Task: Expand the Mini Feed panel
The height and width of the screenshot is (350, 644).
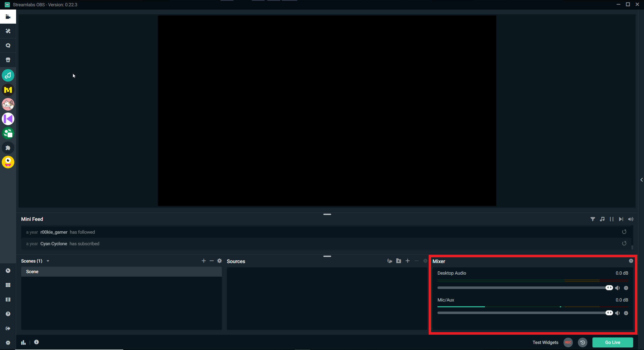Action: click(x=327, y=214)
